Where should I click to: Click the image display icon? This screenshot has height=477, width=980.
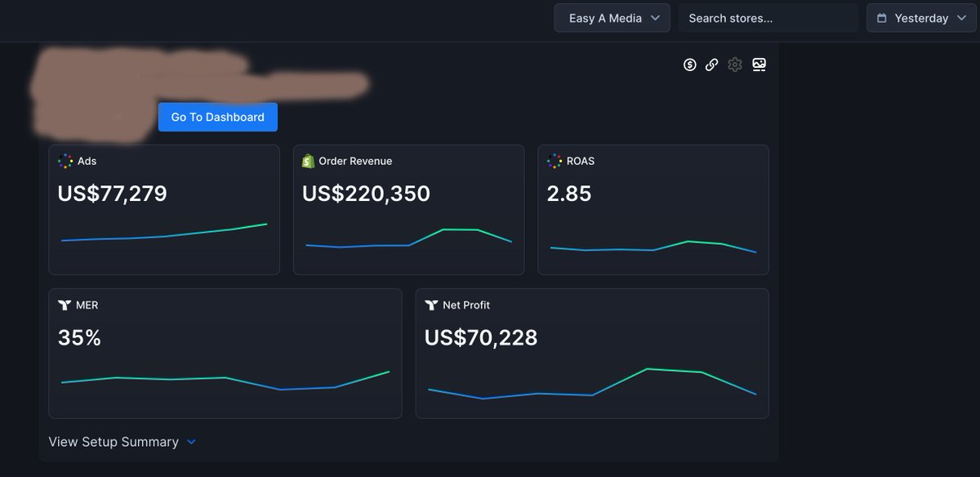coord(759,65)
